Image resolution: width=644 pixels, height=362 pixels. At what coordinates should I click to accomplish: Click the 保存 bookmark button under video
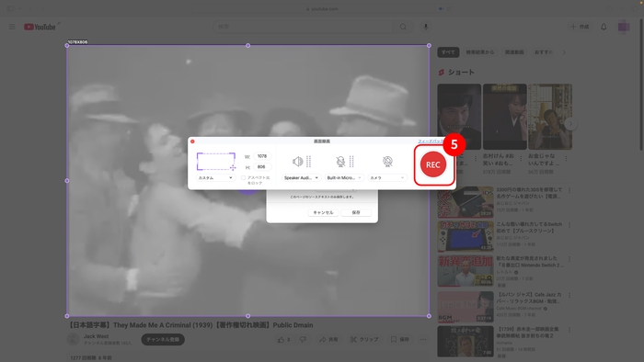400,339
